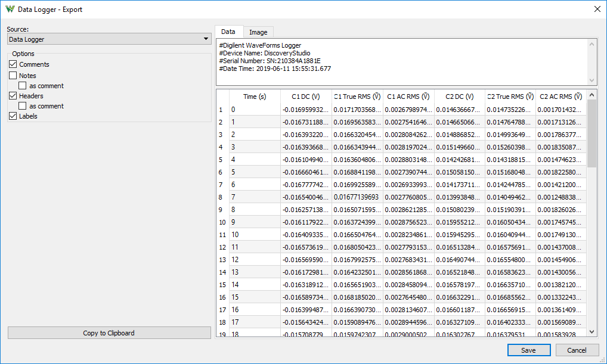Click data table scrollbar up arrow

tap(591, 95)
